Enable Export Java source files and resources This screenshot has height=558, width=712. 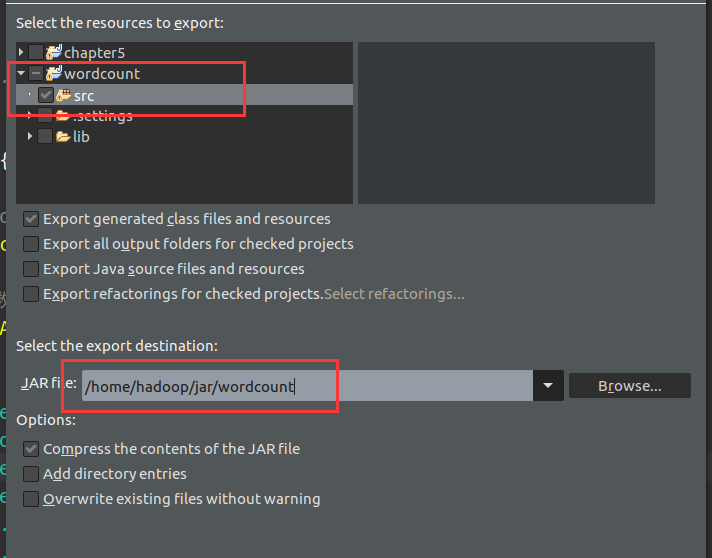click(x=31, y=269)
